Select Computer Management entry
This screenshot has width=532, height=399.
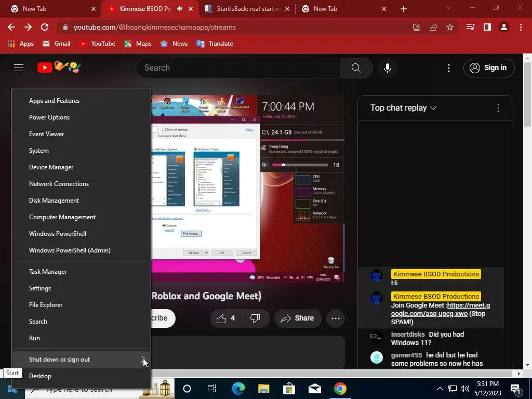(82, 217)
